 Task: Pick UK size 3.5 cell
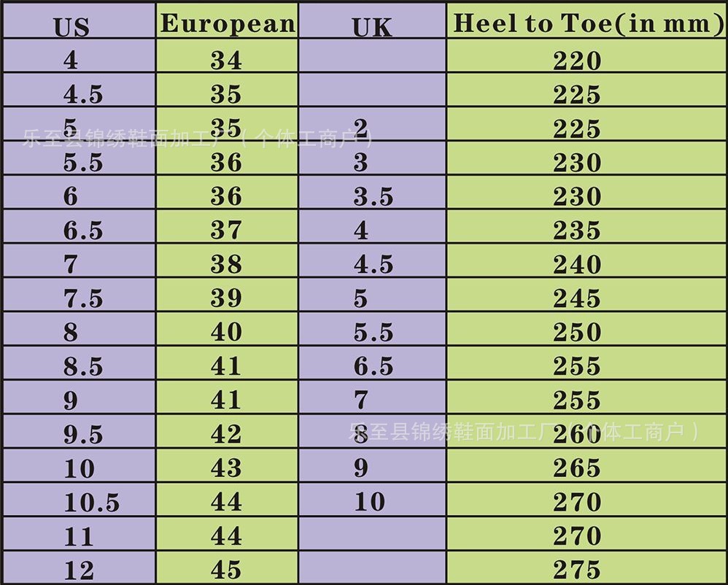pyautogui.click(x=373, y=196)
